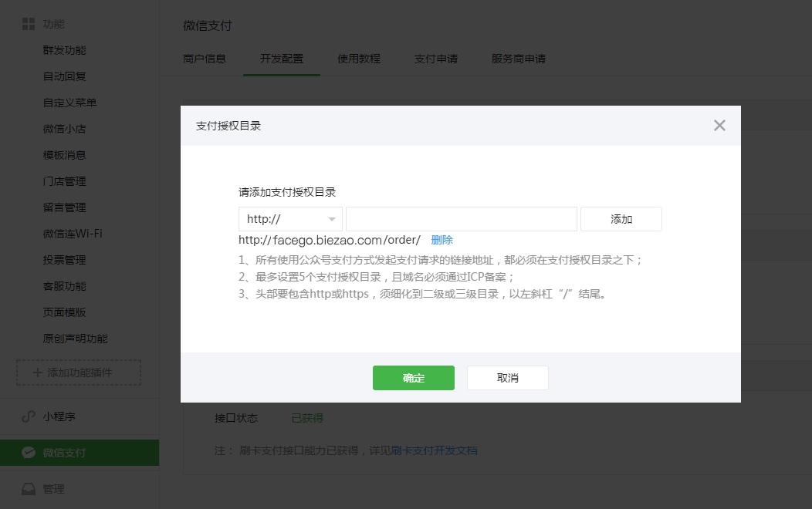The height and width of the screenshot is (509, 812).
Task: Click the 功能 grid icon in sidebar
Action: [x=29, y=24]
